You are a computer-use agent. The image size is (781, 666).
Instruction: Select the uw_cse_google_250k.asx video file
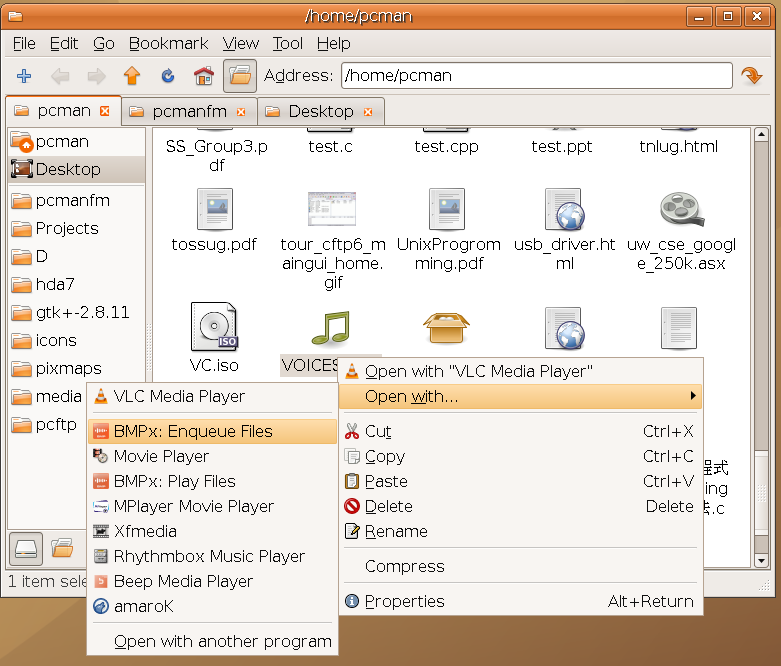[681, 213]
